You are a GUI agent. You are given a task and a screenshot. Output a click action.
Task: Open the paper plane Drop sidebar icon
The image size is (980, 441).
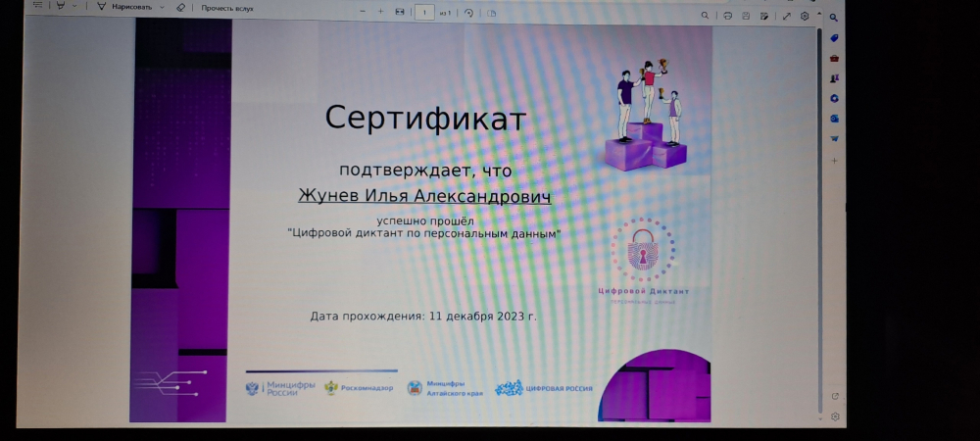834,139
